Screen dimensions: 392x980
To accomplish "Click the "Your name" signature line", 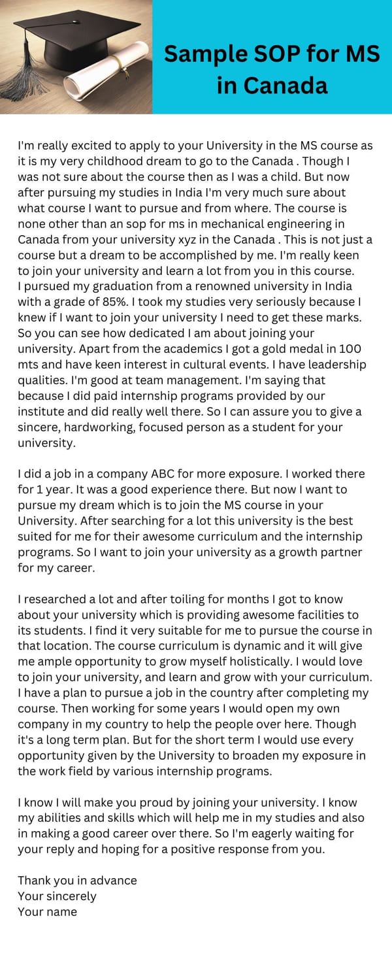I will (47, 912).
